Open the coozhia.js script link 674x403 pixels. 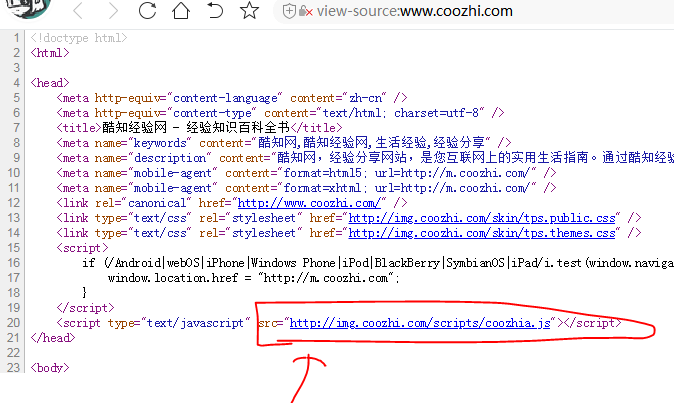[420, 323]
